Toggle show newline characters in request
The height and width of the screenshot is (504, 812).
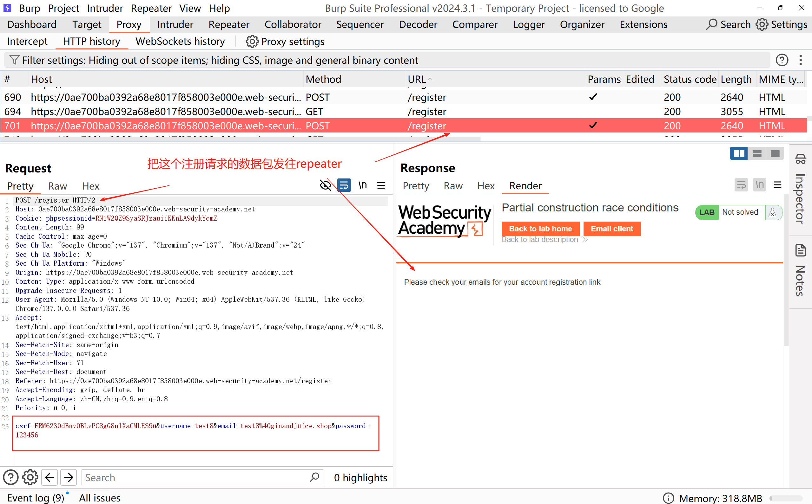363,185
